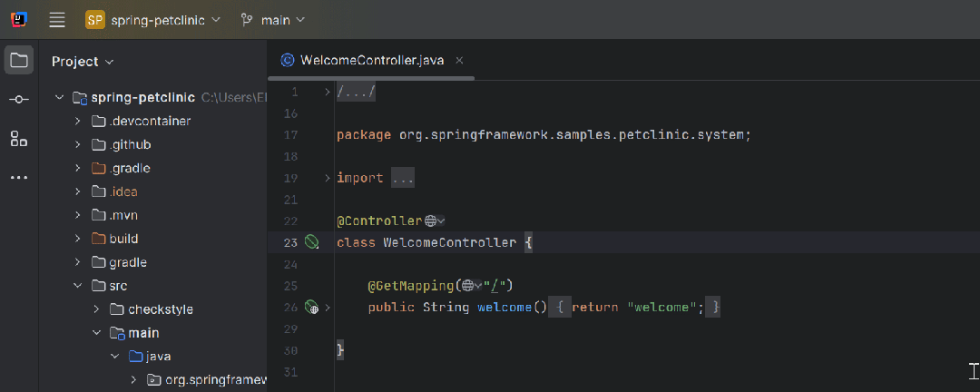Expand the gradle folder arrow
Viewport: 980px width, 392px height.
(x=77, y=262)
